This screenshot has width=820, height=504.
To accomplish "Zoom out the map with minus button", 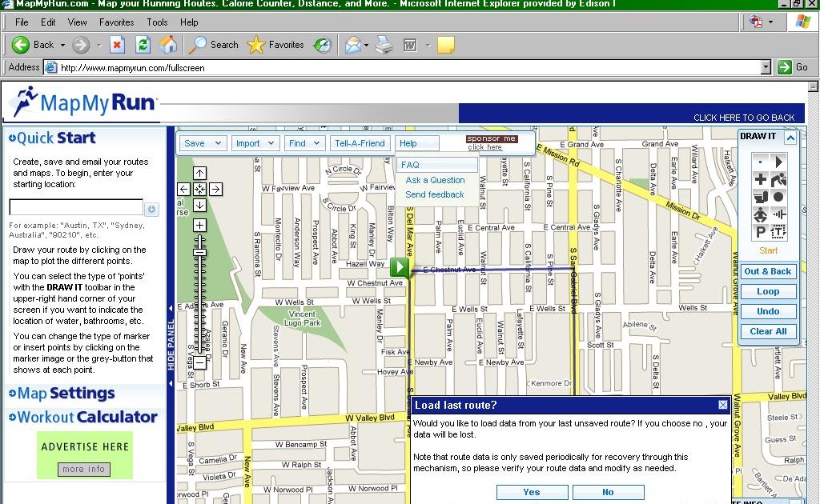I will coord(199,362).
